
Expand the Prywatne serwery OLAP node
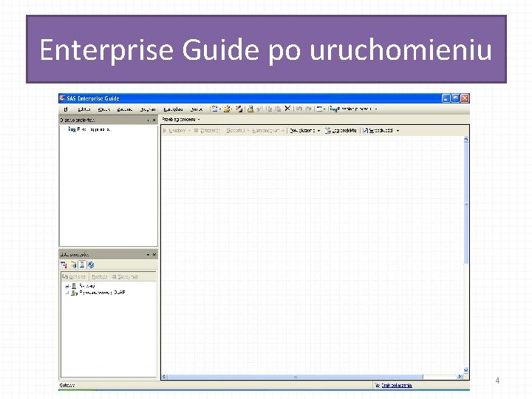tap(67, 293)
